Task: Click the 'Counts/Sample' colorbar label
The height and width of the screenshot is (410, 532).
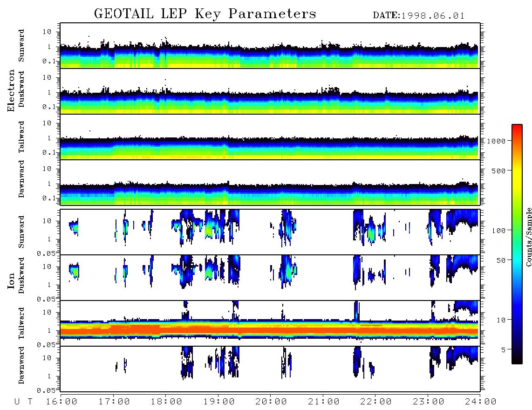Action: pyautogui.click(x=529, y=237)
